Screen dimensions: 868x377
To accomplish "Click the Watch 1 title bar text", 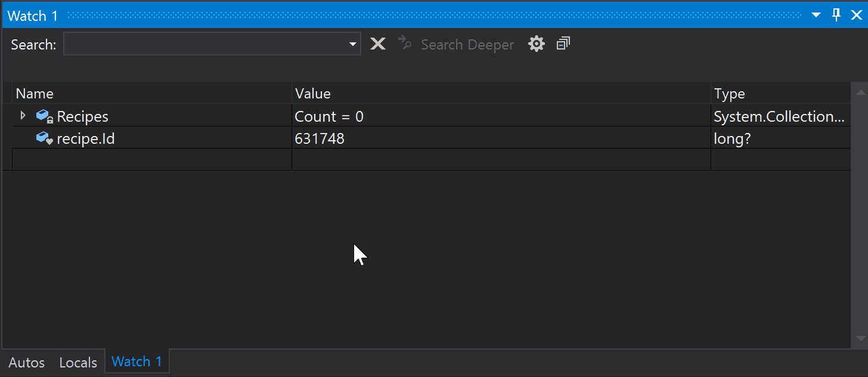I will 33,16.
